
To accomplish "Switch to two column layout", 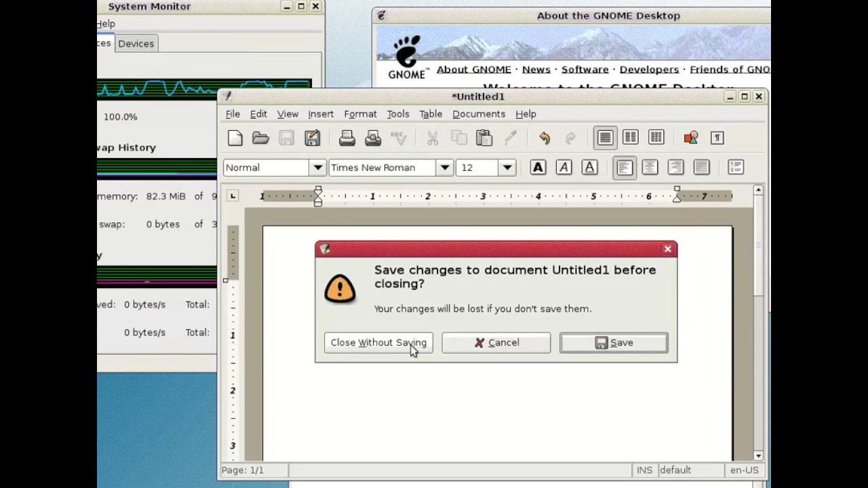I will click(x=631, y=138).
